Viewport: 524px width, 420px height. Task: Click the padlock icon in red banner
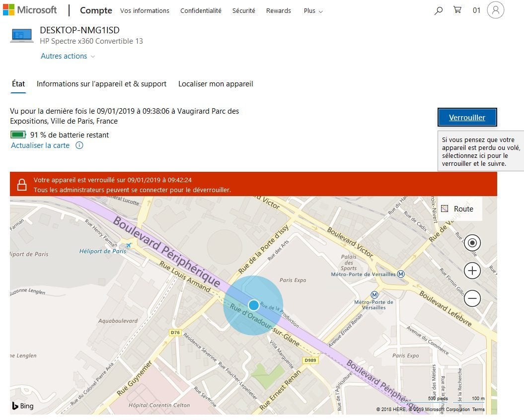coord(22,185)
